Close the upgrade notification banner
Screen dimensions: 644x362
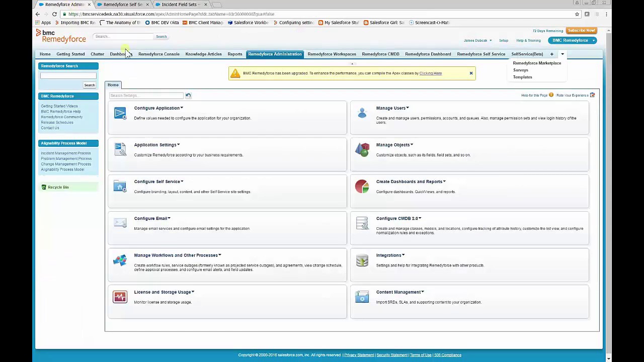471,73
